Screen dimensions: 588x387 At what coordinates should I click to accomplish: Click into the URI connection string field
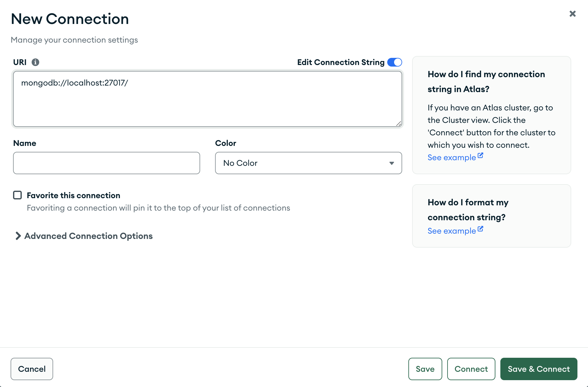(x=208, y=99)
